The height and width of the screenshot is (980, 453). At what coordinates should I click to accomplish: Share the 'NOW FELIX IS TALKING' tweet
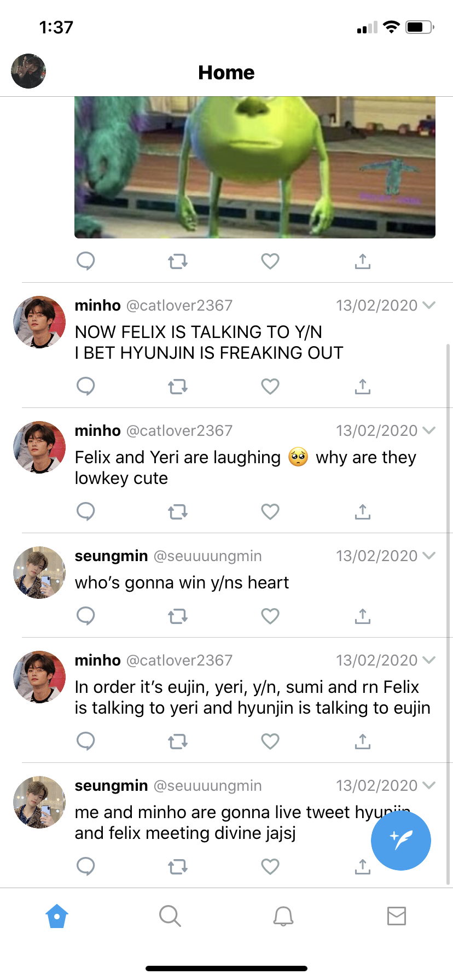coord(362,387)
